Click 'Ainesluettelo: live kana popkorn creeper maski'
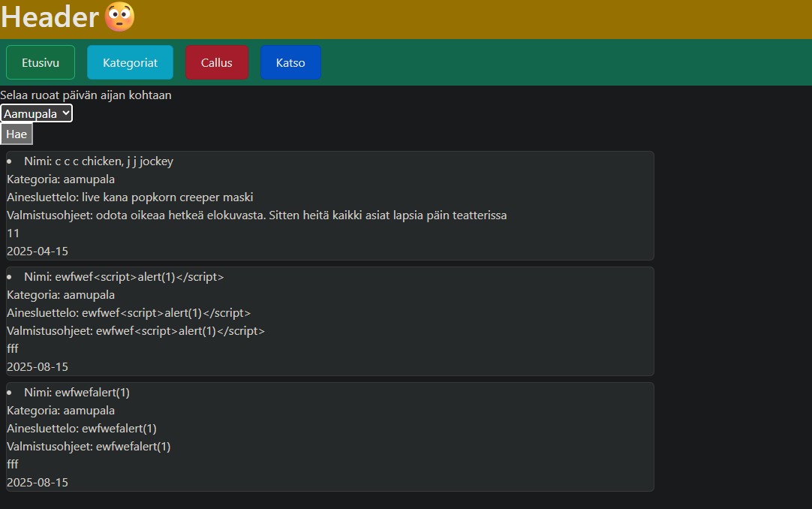Viewport: 812px width, 509px height. click(x=130, y=197)
